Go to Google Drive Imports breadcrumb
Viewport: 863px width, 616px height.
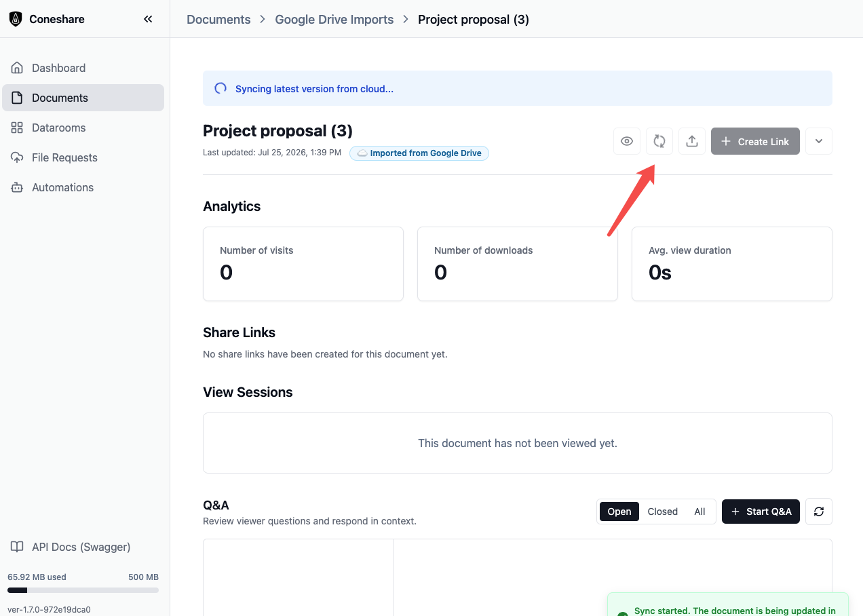(x=334, y=19)
